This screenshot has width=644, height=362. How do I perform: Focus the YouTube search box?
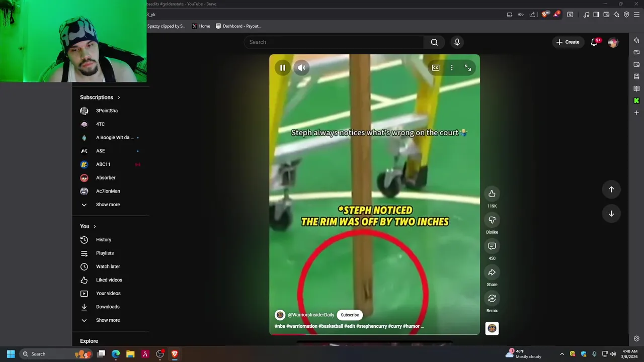click(x=334, y=42)
